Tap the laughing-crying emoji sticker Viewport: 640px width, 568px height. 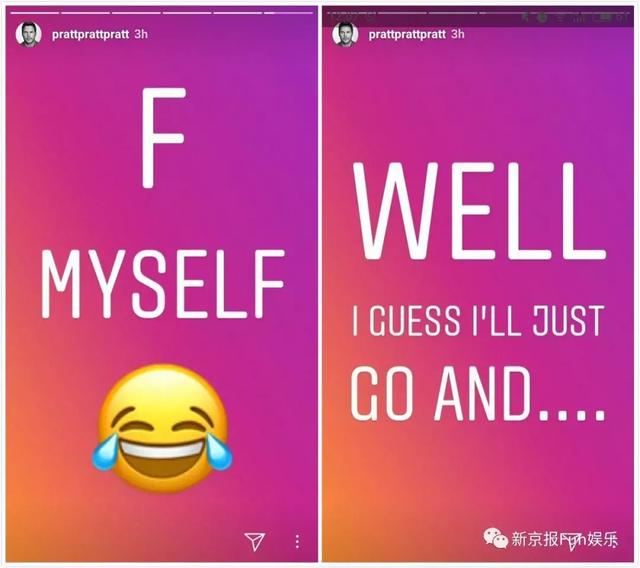tap(162, 428)
